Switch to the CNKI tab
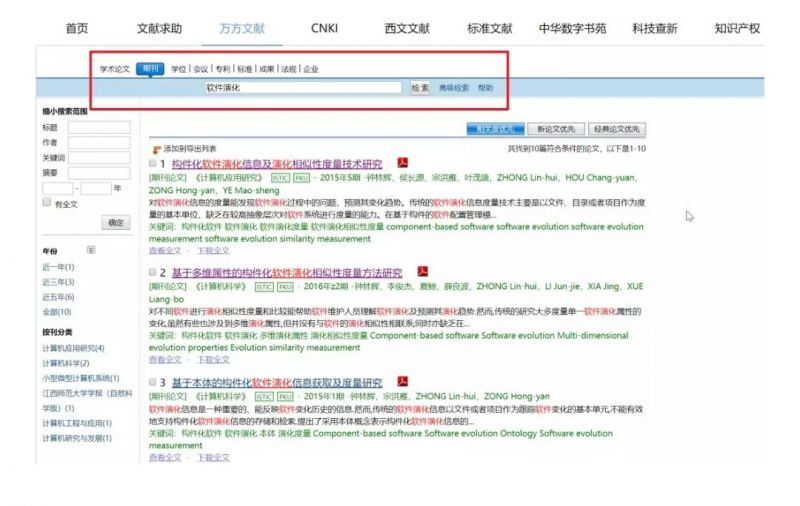This screenshot has height=506, width=800. click(x=324, y=28)
